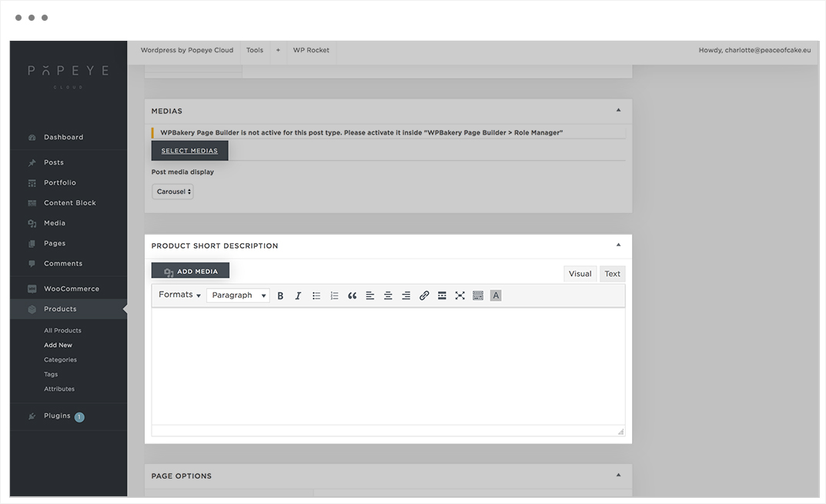Insert Read More tag
This screenshot has height=504, width=826.
point(442,295)
